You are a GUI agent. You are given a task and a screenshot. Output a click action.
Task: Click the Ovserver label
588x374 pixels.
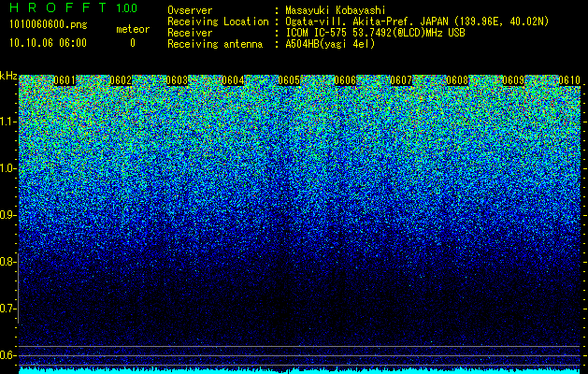click(190, 10)
